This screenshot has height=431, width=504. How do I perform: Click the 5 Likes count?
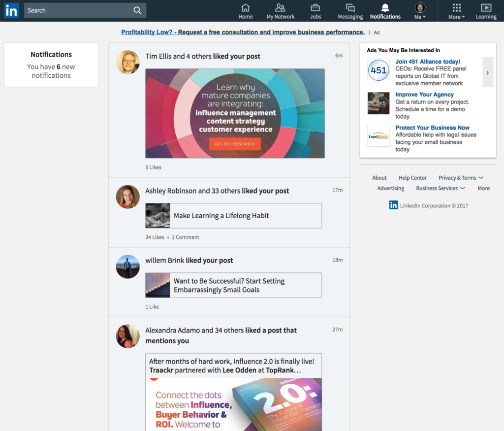(154, 167)
